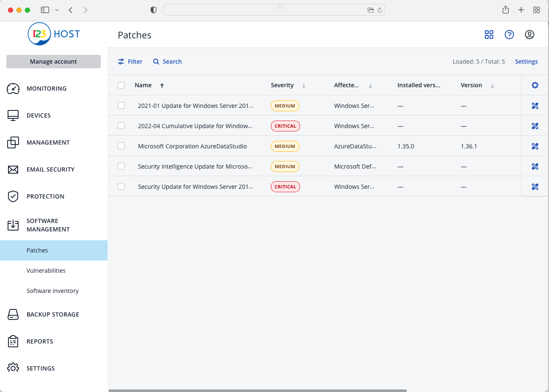Click the Manage account button
The image size is (549, 392).
54,62
